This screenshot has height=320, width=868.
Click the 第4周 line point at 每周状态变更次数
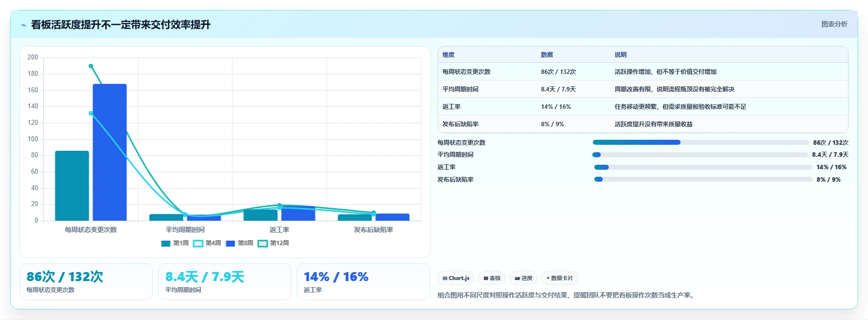91,113
